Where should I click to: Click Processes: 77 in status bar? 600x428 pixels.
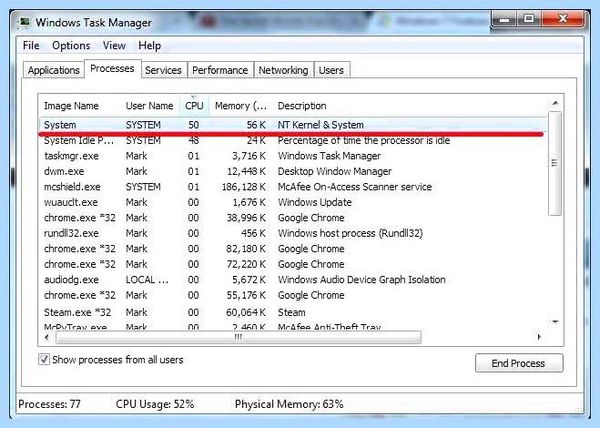coord(49,404)
